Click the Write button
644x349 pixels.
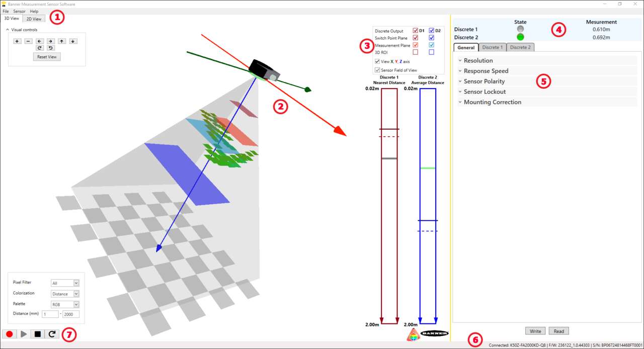(x=535, y=331)
